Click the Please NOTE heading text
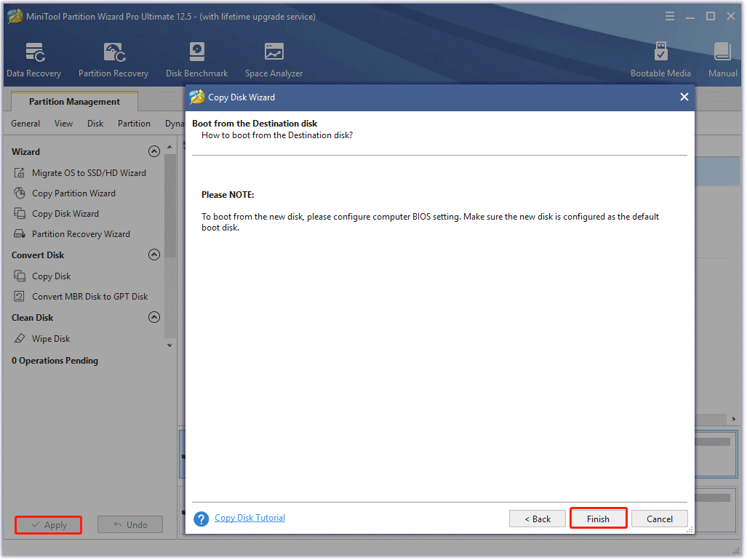The image size is (747, 560). tap(228, 195)
